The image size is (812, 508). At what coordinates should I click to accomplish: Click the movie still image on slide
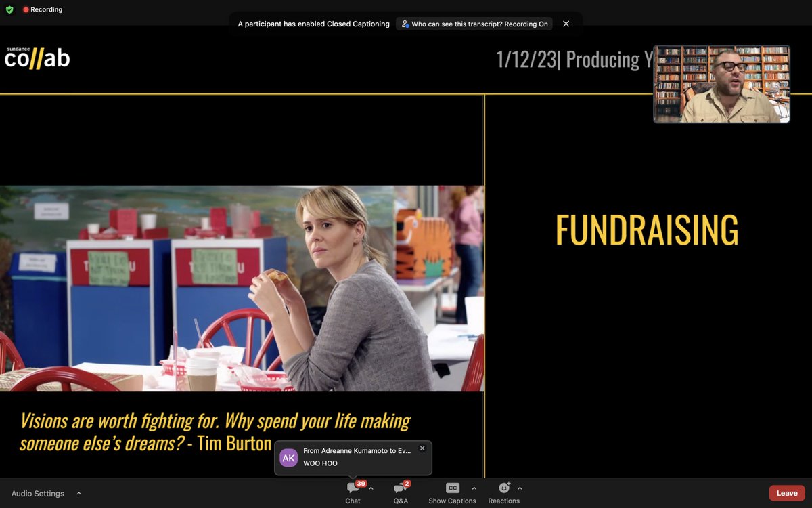pos(242,289)
